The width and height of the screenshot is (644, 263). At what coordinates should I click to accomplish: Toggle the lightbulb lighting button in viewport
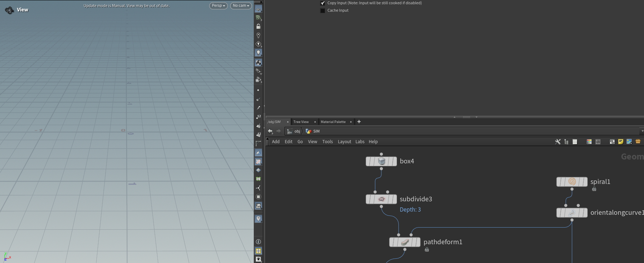click(x=258, y=53)
